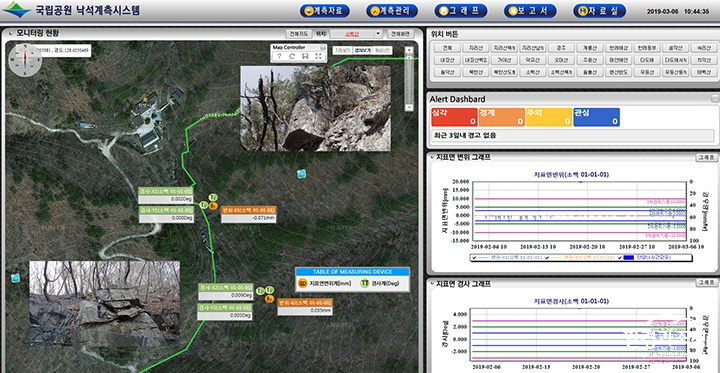Click the Map Controller fit-to-screen icon
The image size is (720, 373).
click(x=318, y=56)
